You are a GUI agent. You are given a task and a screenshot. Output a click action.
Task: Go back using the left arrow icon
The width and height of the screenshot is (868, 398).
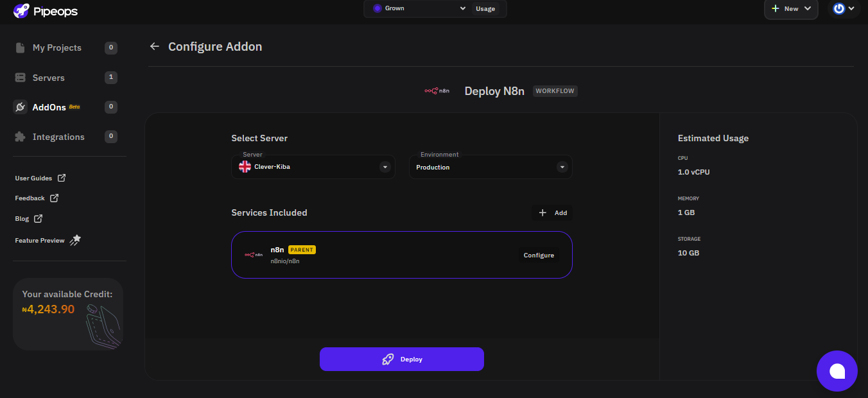(x=154, y=46)
